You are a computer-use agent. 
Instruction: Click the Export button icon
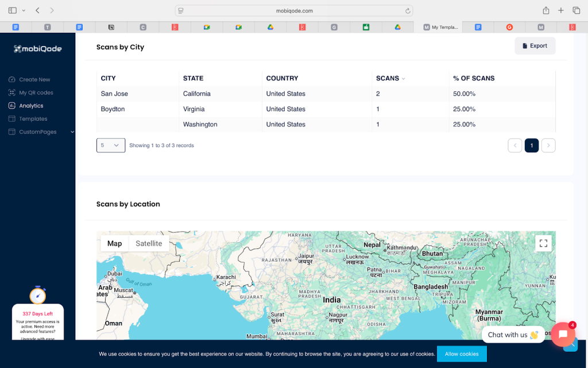(x=525, y=46)
